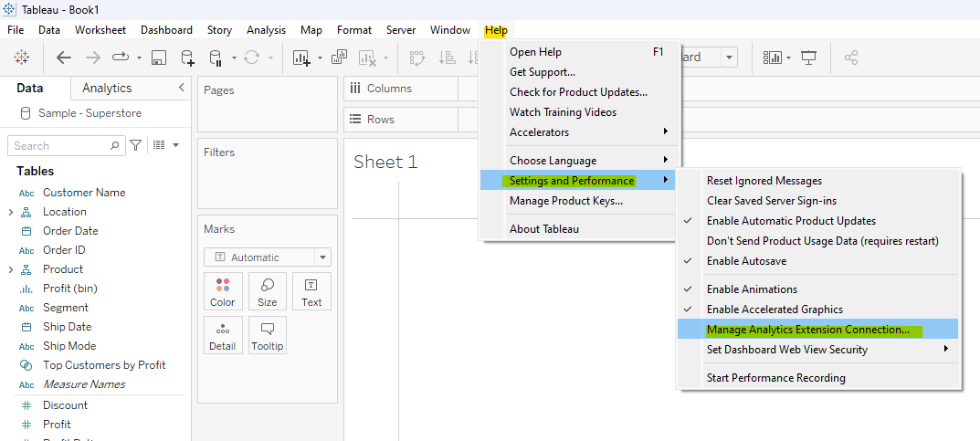Click the Save icon in toolbar
Viewport: 980px width, 441px height.
(x=159, y=58)
